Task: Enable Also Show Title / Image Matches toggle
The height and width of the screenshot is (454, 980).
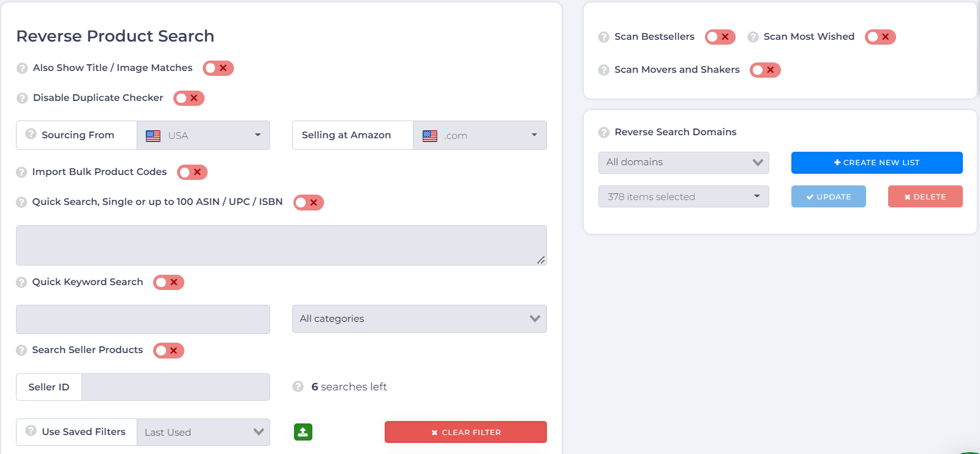Action: point(218,68)
